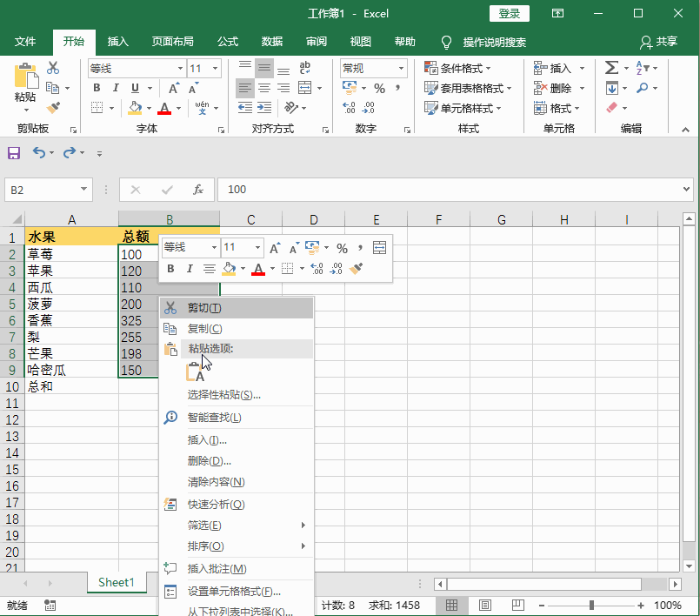Image resolution: width=700 pixels, height=616 pixels.
Task: Click the format painter brush in the ribbon clipboard group
Action: point(53,108)
